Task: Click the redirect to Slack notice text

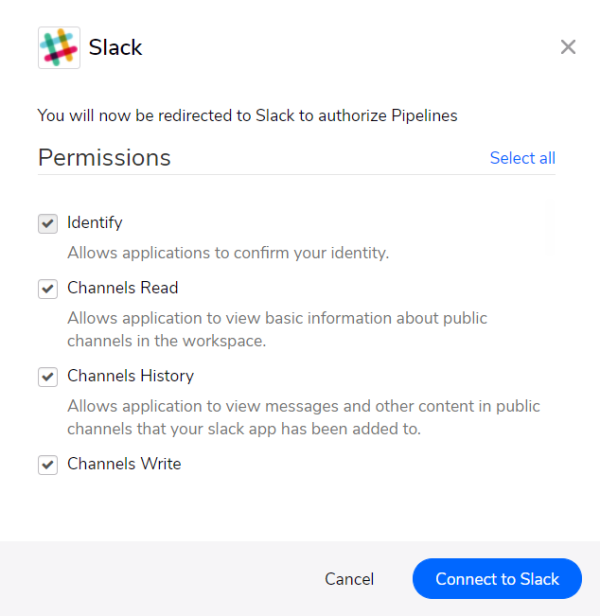Action: (248, 116)
